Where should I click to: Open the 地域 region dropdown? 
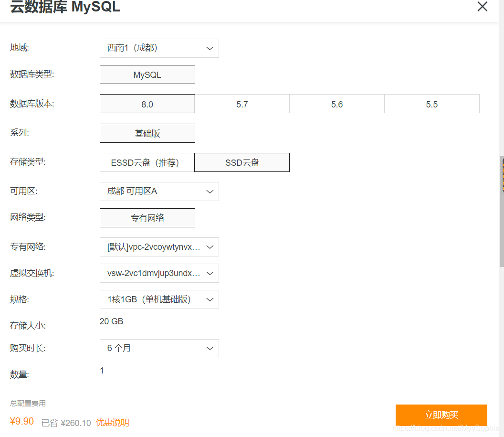point(159,48)
